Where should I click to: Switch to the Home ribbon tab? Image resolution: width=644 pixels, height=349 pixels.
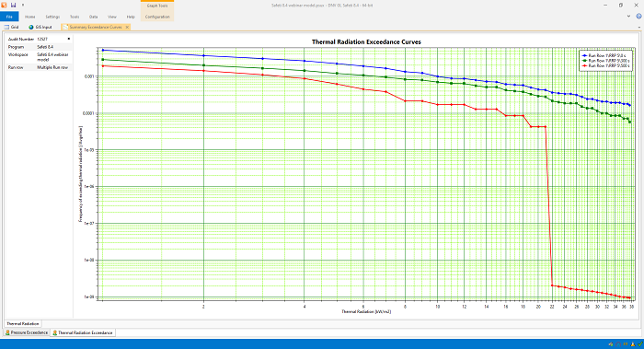[30, 17]
